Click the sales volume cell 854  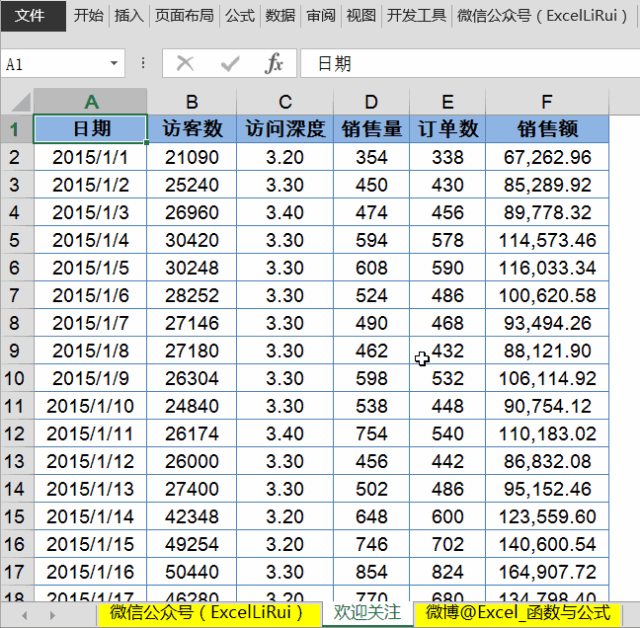click(371, 572)
